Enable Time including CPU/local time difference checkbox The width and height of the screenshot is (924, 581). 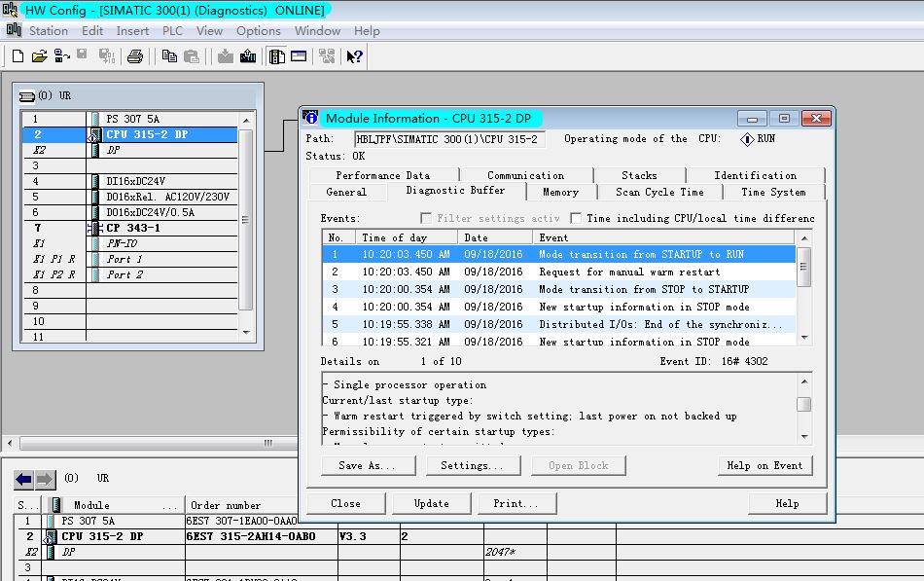click(x=576, y=218)
